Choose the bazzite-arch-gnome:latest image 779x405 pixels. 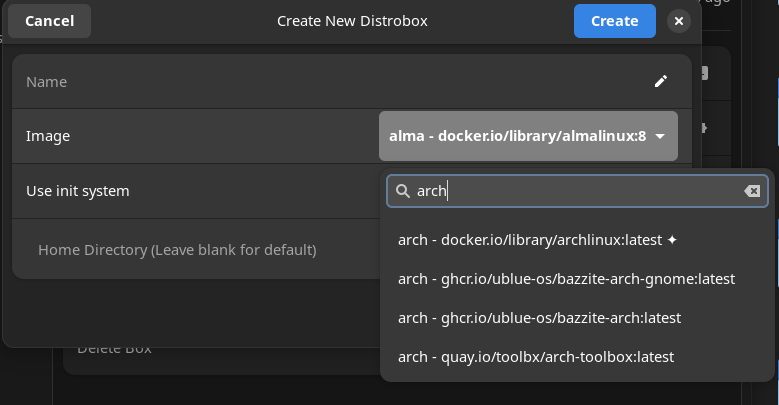point(566,279)
